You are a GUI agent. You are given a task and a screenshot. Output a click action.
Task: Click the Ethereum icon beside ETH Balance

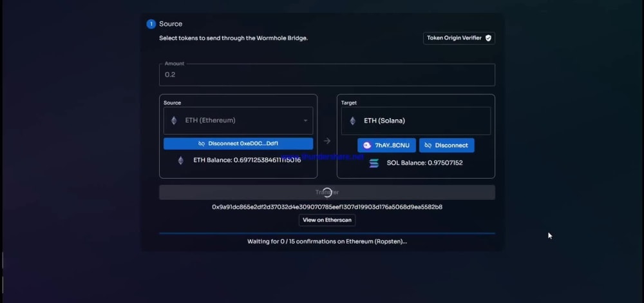(x=181, y=161)
